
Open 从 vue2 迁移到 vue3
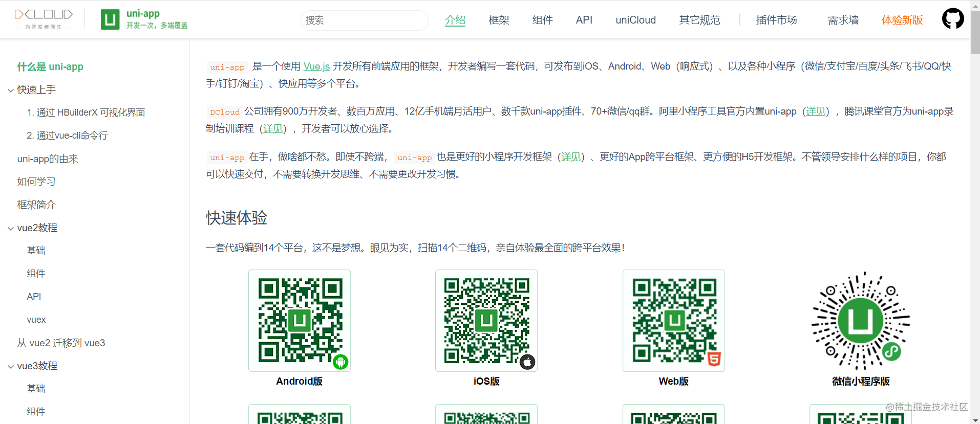point(61,343)
